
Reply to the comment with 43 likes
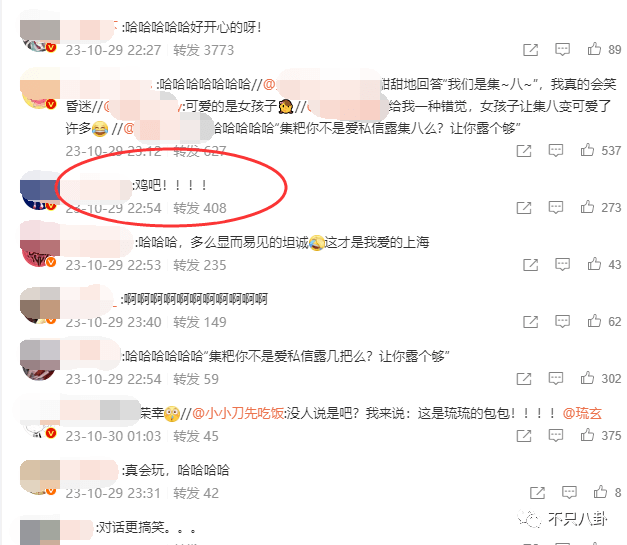(563, 264)
